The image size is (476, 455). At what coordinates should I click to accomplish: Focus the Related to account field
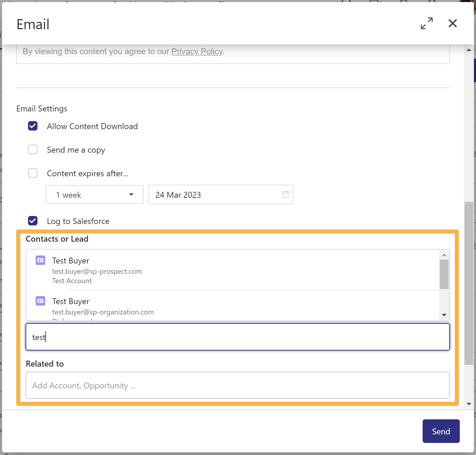click(237, 385)
